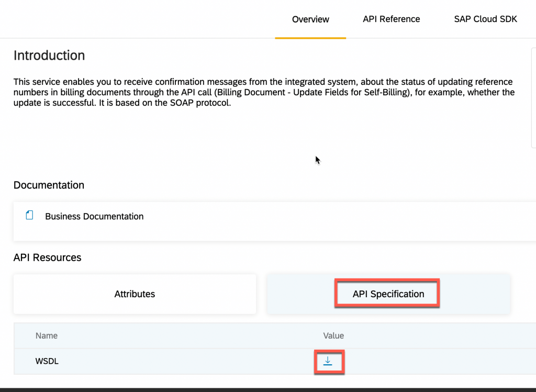Click the Name column header
The height and width of the screenshot is (392, 536).
[47, 335]
